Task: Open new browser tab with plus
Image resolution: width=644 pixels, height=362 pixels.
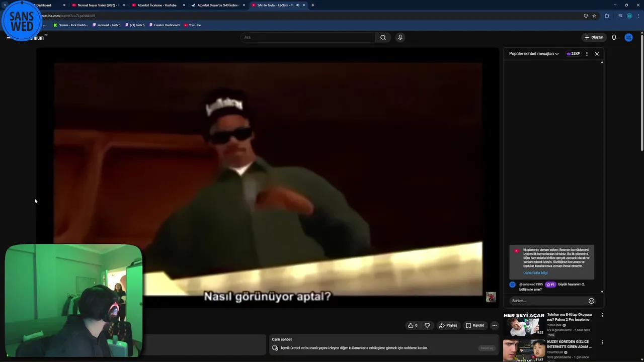Action: [313, 5]
